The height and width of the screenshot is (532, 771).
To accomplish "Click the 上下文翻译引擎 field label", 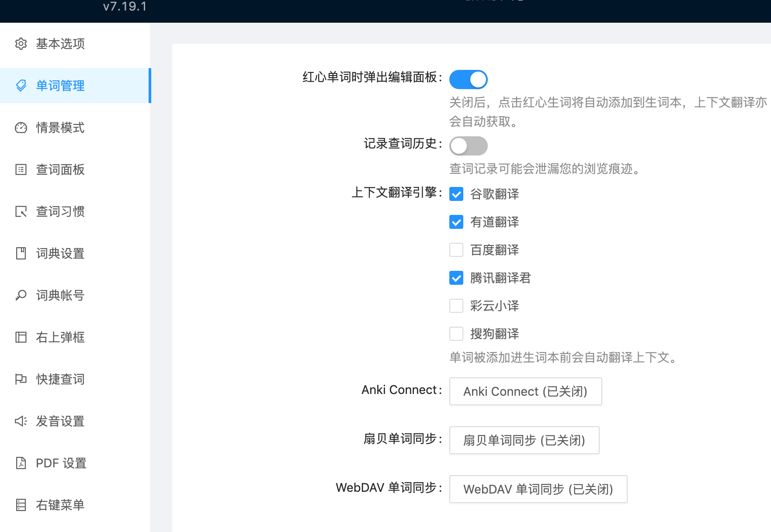I will (x=397, y=192).
